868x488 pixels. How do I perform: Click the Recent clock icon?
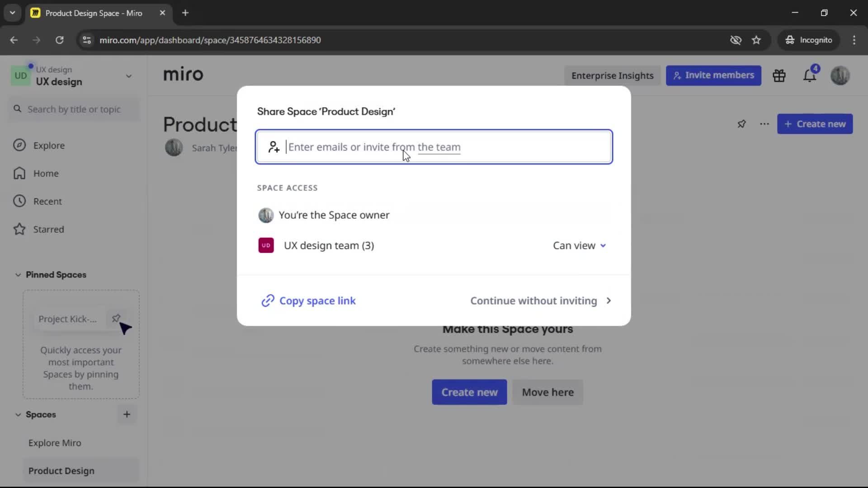[19, 201]
